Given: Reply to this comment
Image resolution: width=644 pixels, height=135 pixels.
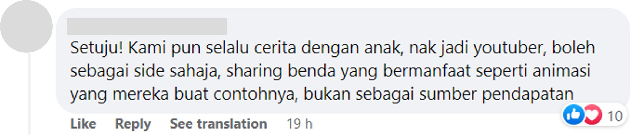Looking at the screenshot, I should [x=133, y=124].
